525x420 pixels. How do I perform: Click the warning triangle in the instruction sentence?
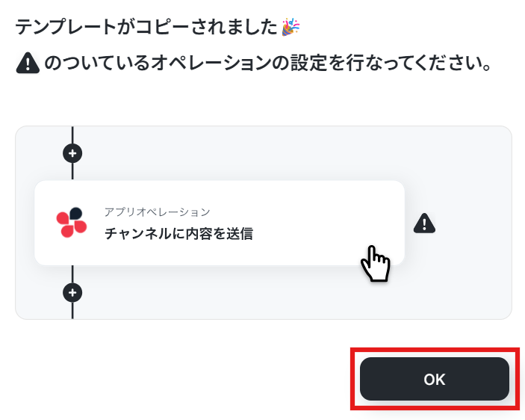28,63
